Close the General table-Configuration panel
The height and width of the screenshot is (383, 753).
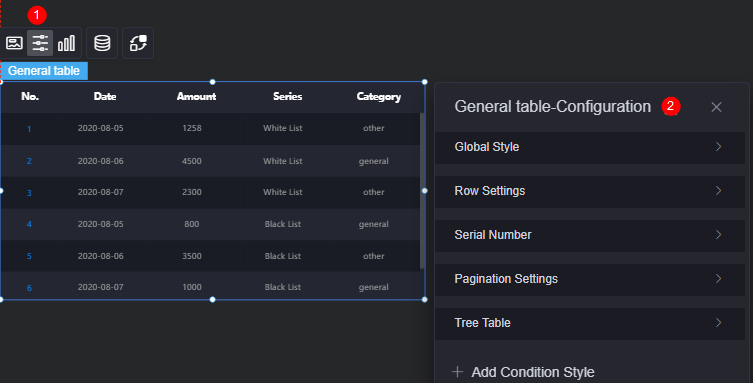tap(716, 107)
